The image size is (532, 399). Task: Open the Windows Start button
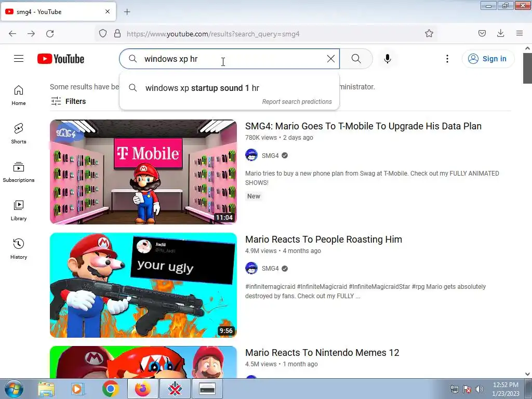coord(14,389)
